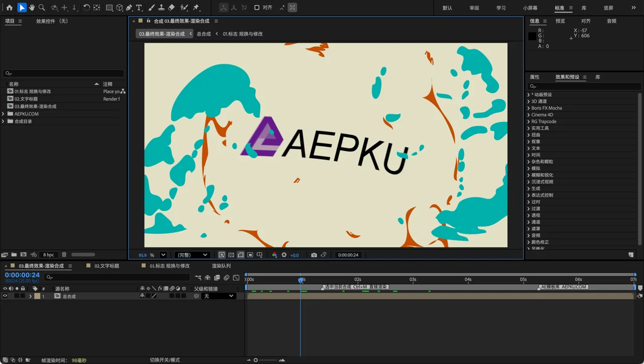
Task: Hide the 总合成 layer with eye icon
Action: click(x=5, y=296)
